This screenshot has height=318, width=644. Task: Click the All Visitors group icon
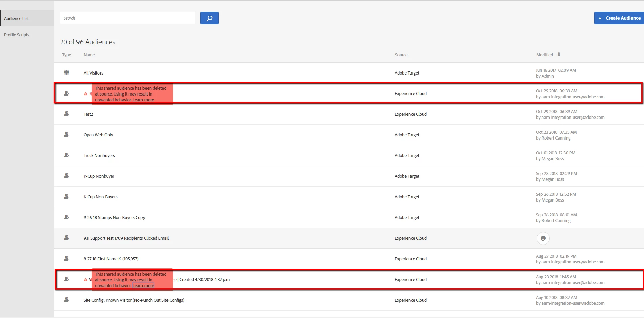click(x=67, y=72)
